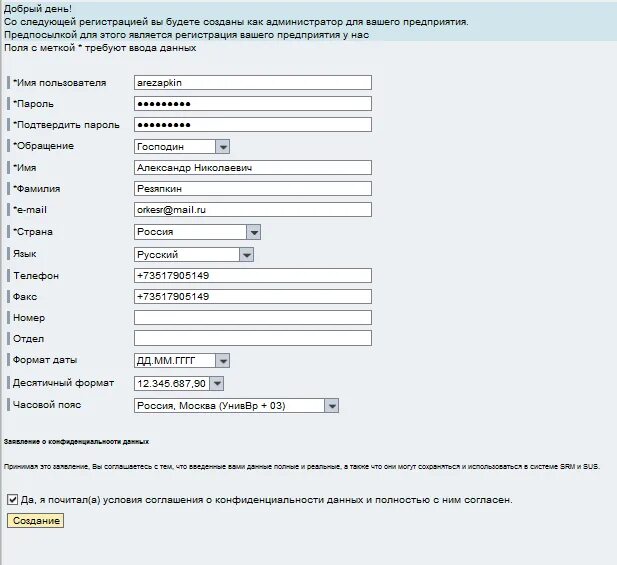The width and height of the screenshot is (617, 565).
Task: Focus the Подтвердить пароль field
Action: [252, 125]
